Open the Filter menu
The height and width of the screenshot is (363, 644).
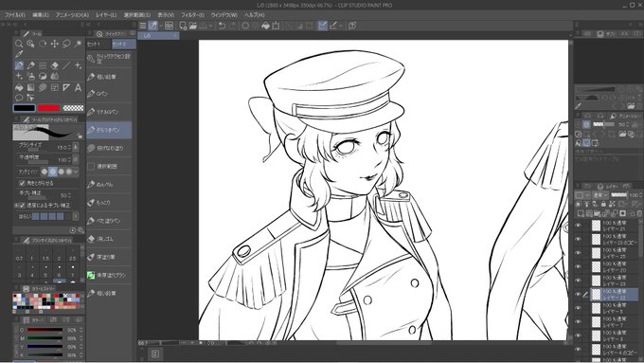point(192,15)
